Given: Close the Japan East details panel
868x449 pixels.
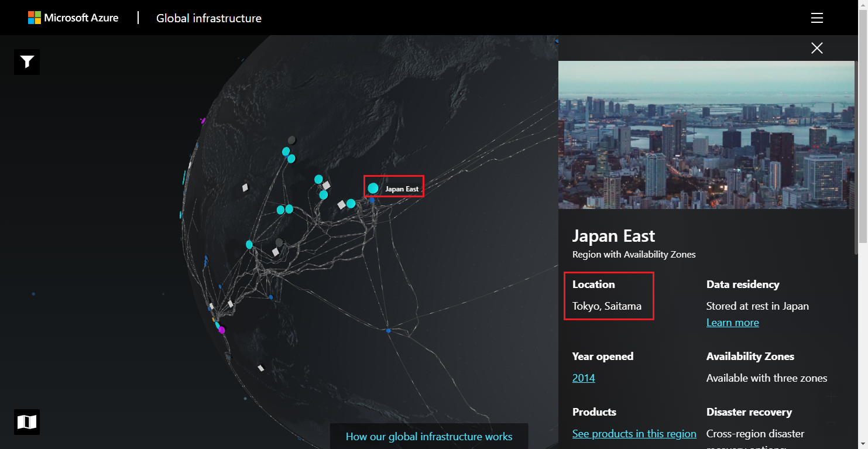Looking at the screenshot, I should (x=817, y=48).
